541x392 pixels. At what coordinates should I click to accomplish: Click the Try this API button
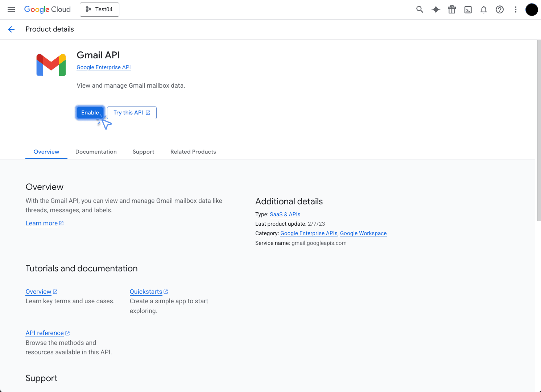click(x=132, y=113)
